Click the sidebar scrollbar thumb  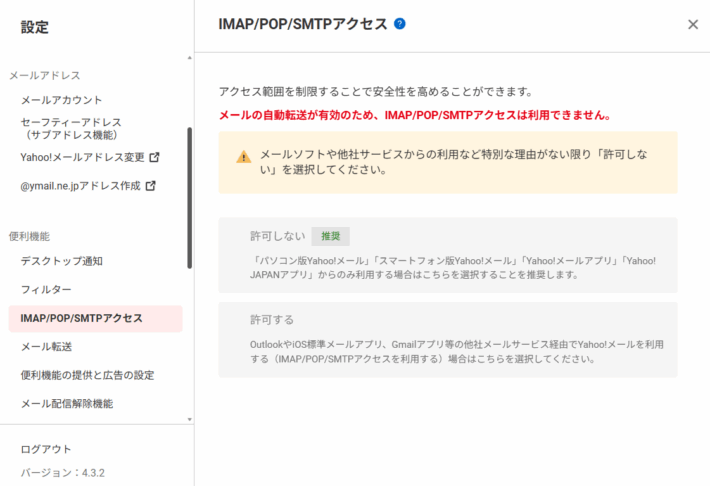(x=189, y=198)
